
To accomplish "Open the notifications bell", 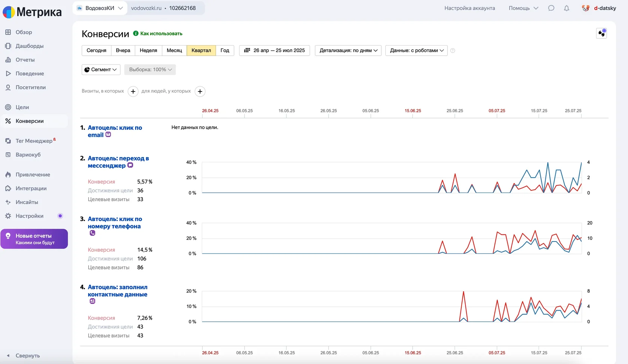I will [x=567, y=8].
